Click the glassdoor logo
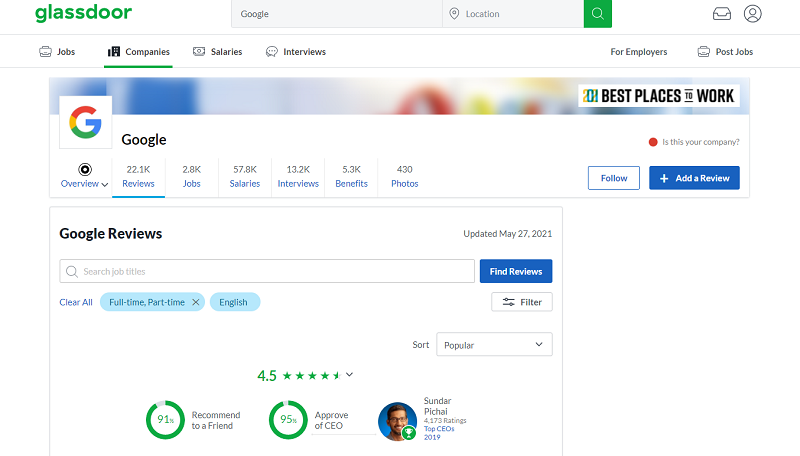 [83, 13]
